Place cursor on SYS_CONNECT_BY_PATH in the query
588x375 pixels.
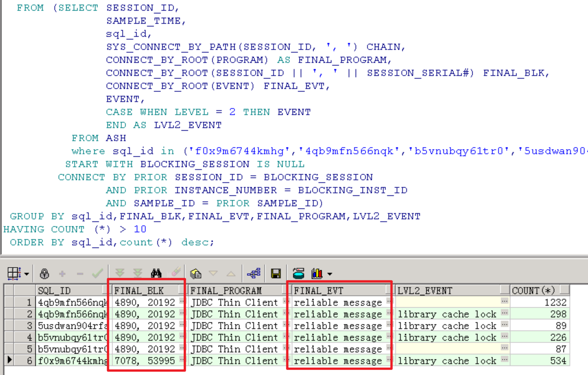point(171,47)
